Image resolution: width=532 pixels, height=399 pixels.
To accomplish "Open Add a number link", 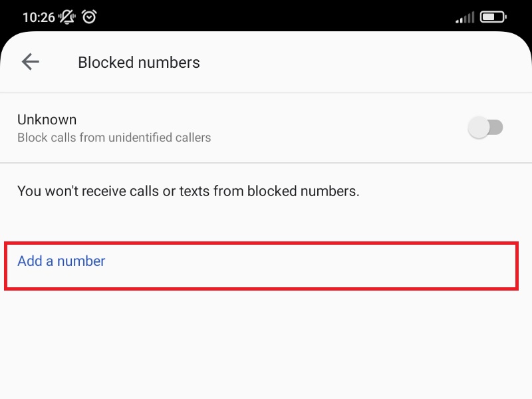I will click(x=61, y=261).
